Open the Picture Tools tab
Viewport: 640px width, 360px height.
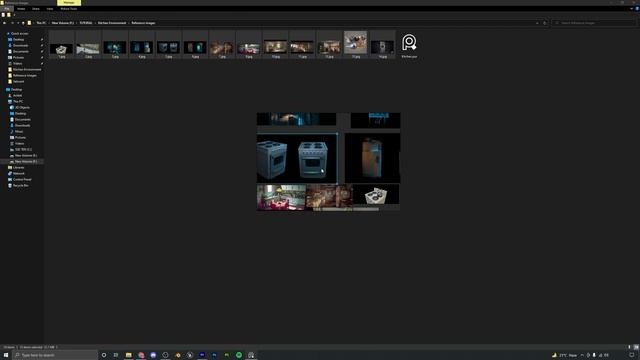tap(69, 9)
